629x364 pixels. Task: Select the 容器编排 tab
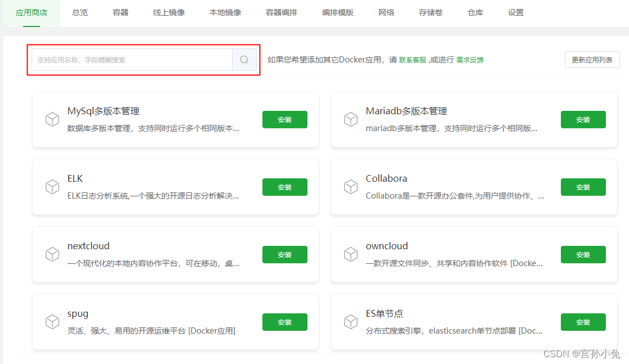[x=281, y=13]
